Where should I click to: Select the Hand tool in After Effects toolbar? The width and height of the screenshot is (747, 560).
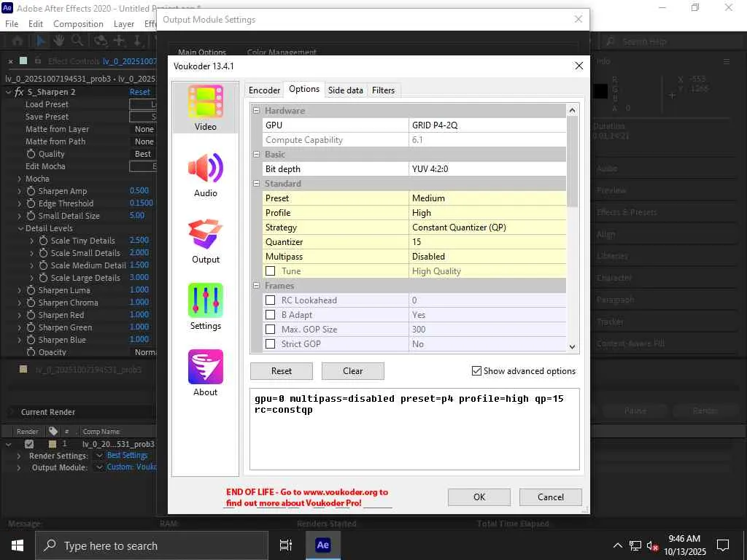[58, 41]
